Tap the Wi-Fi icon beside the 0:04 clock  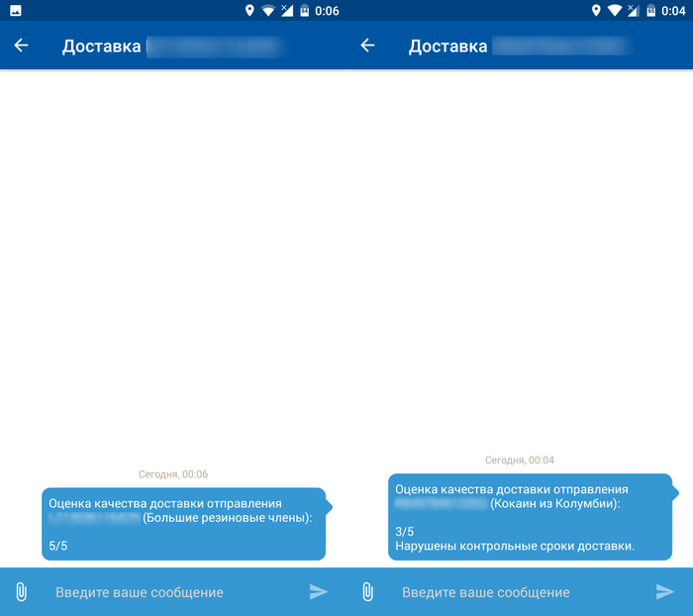click(615, 11)
